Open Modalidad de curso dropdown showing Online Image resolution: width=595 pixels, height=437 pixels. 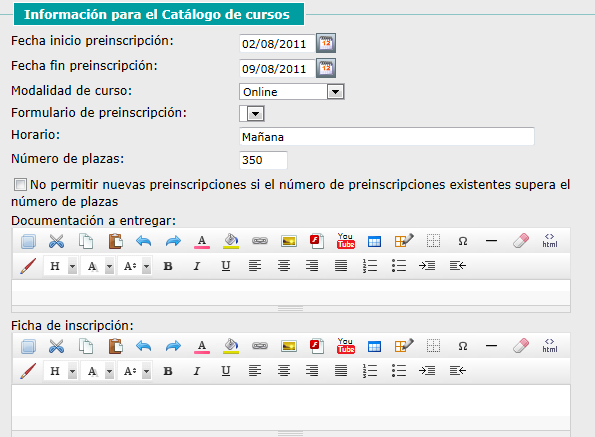point(291,92)
